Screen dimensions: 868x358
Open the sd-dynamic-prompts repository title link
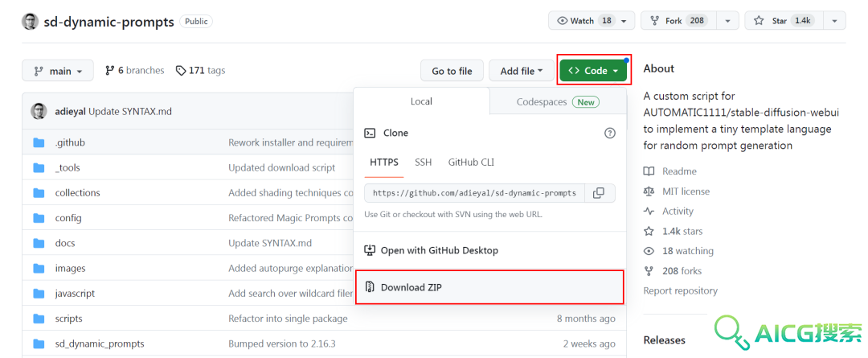109,22
